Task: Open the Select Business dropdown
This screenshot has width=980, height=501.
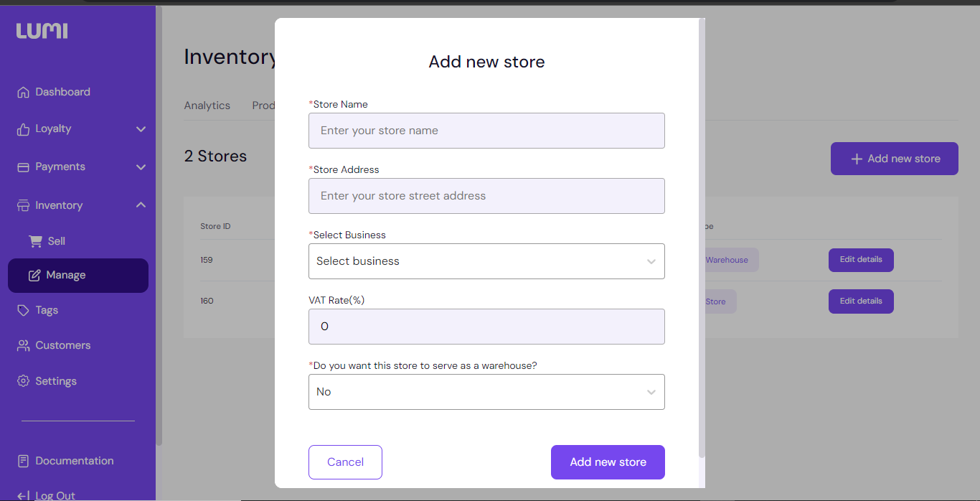Action: pyautogui.click(x=486, y=261)
